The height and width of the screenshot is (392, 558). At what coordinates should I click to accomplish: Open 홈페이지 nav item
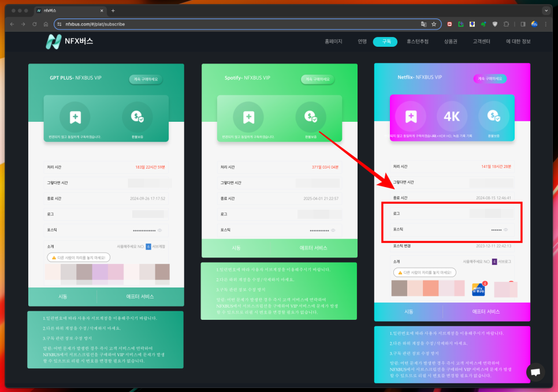click(x=333, y=42)
